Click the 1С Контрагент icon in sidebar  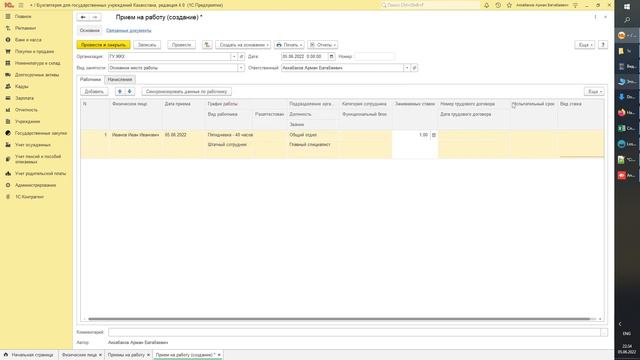tap(8, 197)
